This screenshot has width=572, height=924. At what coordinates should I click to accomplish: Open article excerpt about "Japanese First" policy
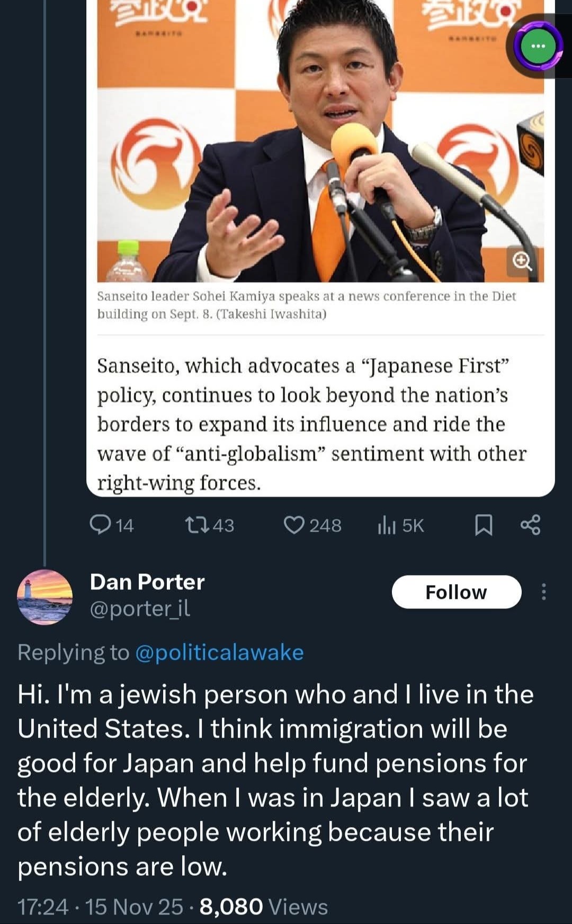point(311,424)
